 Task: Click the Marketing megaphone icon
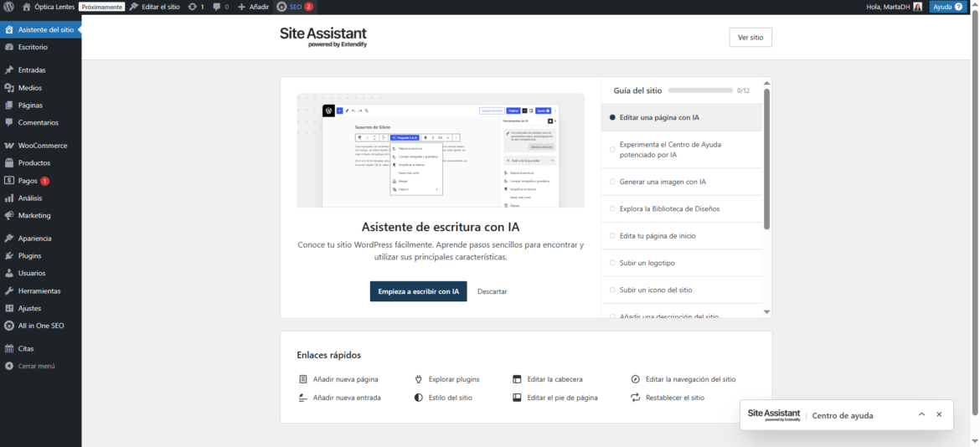[9, 215]
